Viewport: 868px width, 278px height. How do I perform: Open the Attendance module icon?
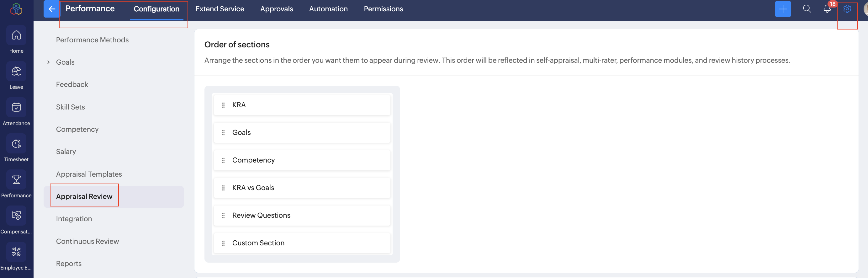click(16, 107)
